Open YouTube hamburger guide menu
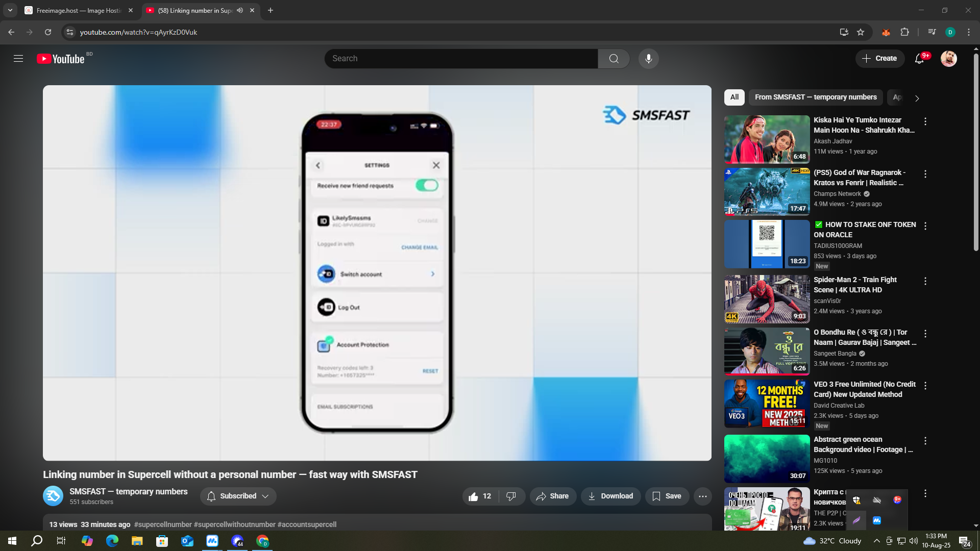The width and height of the screenshot is (980, 551). 18,59
